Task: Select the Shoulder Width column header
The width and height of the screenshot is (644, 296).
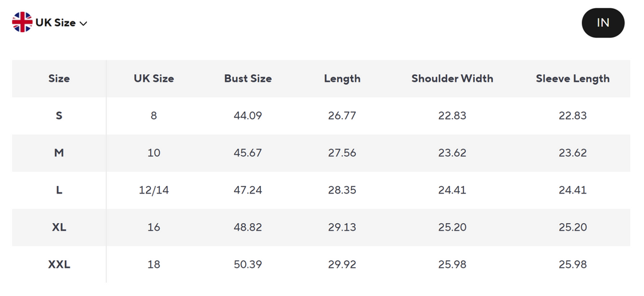Action: point(452,79)
